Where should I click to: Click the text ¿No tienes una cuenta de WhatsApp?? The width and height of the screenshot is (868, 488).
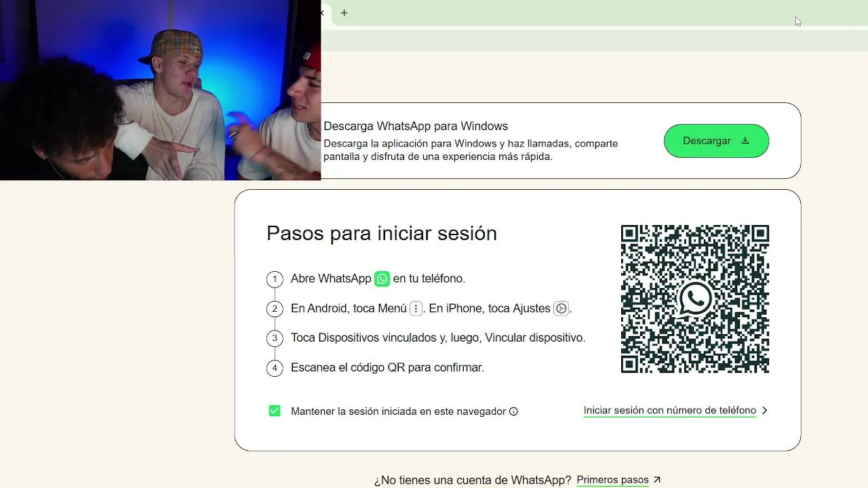click(x=473, y=480)
